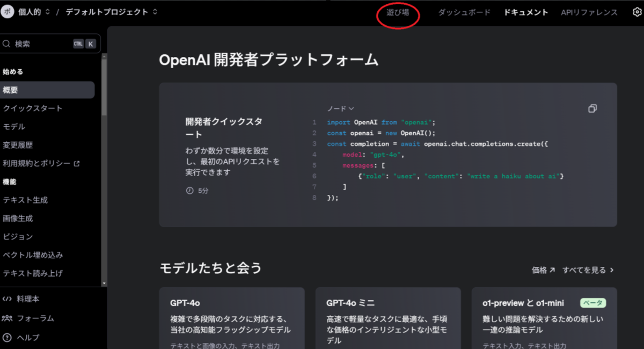
Task: Click the 検索 search field
Action: click(50, 44)
